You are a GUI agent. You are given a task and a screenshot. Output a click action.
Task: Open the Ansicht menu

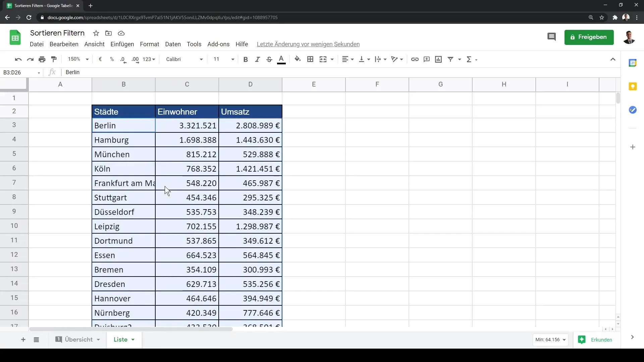tap(94, 44)
